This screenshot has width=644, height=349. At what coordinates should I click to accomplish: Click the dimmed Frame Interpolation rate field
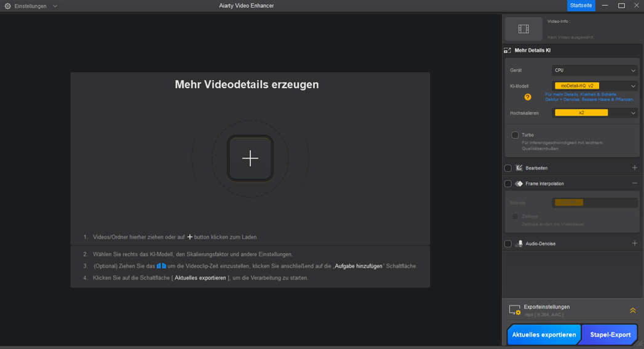pos(594,203)
